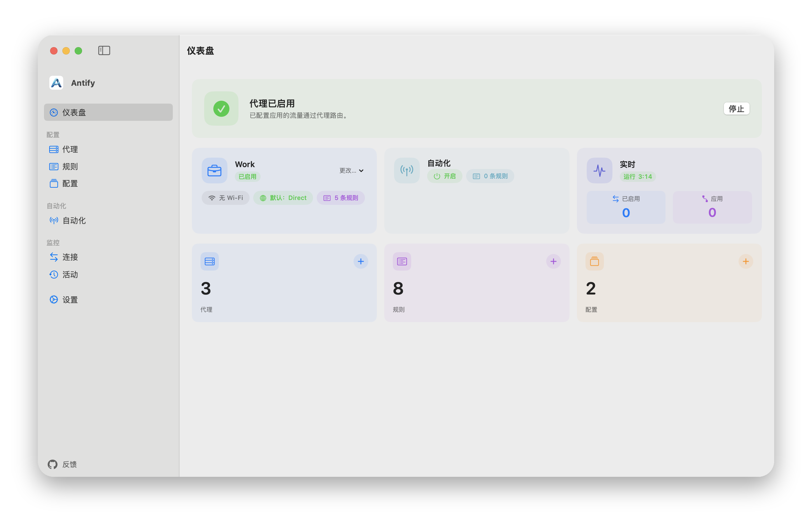Add a new proxy with blue plus
The image size is (812, 512).
coord(361,261)
